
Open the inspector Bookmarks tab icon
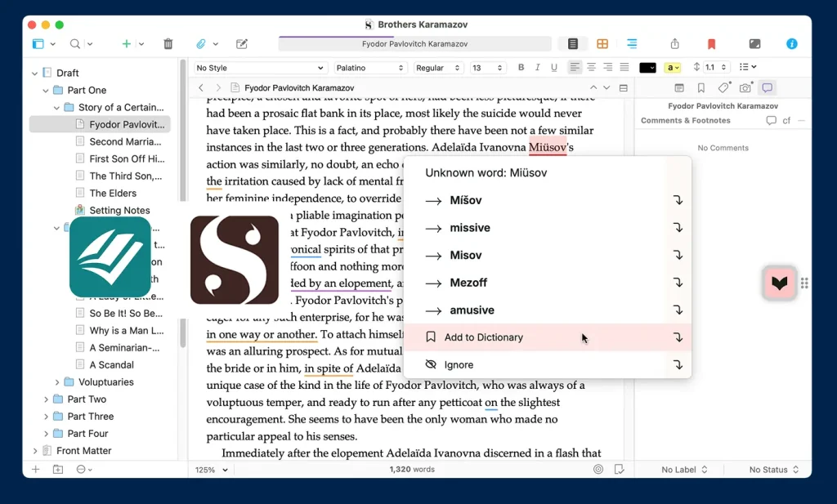700,88
